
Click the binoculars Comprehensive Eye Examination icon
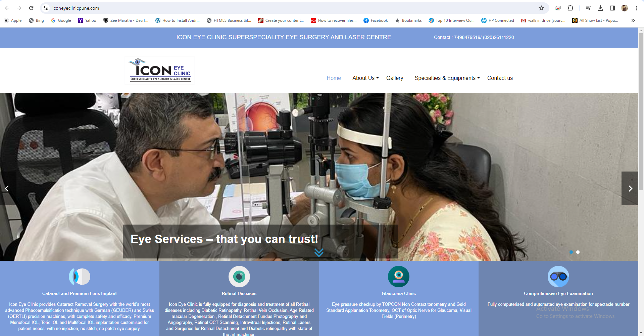558,277
